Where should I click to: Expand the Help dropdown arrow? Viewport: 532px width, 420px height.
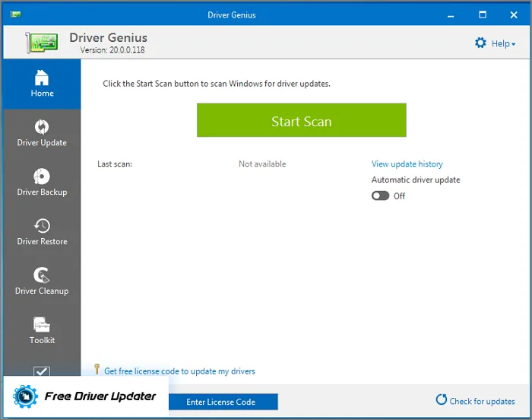pos(514,44)
